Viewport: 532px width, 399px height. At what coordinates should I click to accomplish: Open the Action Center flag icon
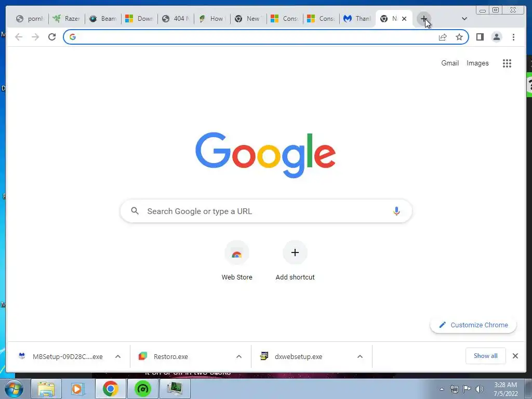(x=467, y=389)
